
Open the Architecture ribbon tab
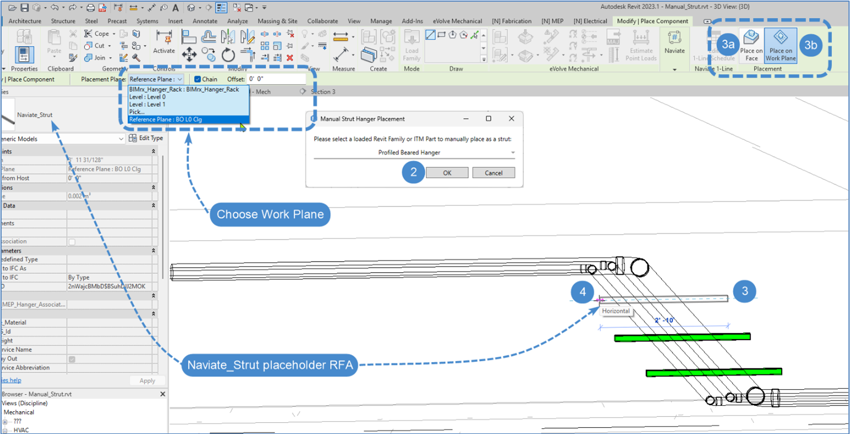25,21
